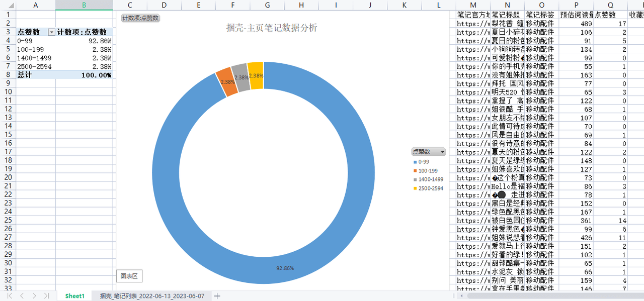This screenshot has width=644, height=301.
Task: Click the 点赞数 header cell in column Q
Action: pos(610,15)
